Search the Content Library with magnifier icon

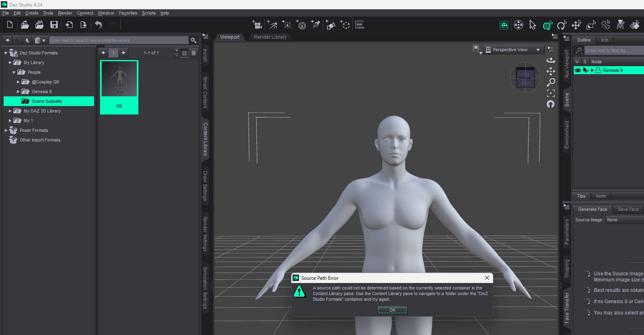(194, 40)
